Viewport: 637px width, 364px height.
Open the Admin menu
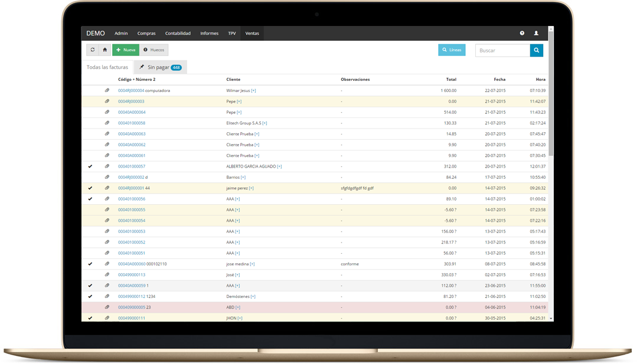[121, 33]
